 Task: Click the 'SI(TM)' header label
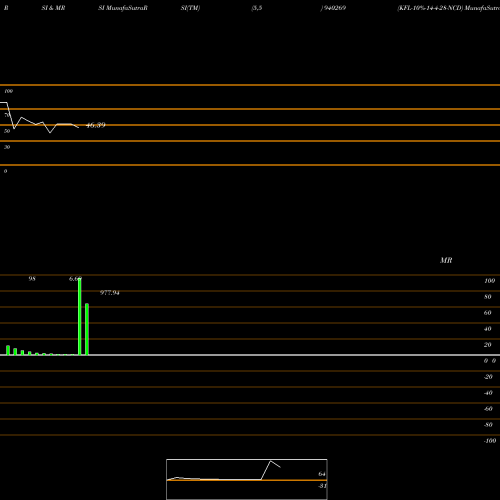(x=190, y=8)
